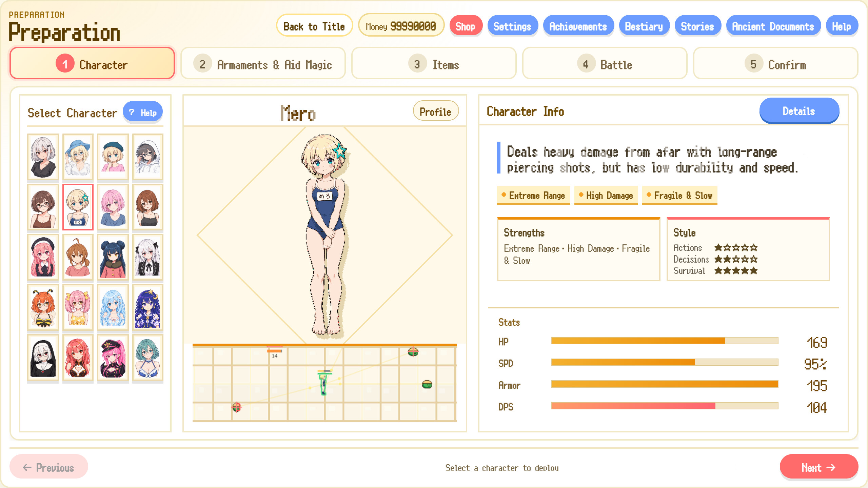868x488 pixels.
Task: Select the Character step tab
Action: 92,63
